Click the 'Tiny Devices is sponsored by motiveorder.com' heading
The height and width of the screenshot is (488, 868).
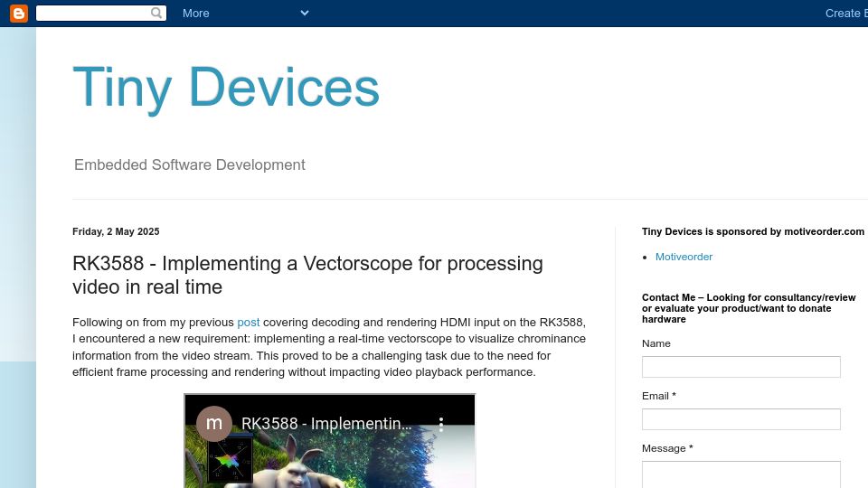tap(753, 232)
